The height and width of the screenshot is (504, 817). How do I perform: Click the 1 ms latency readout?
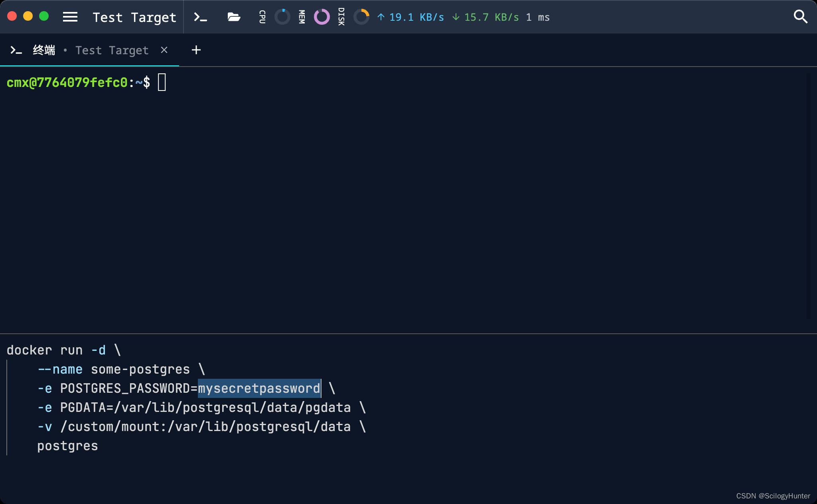[538, 17]
